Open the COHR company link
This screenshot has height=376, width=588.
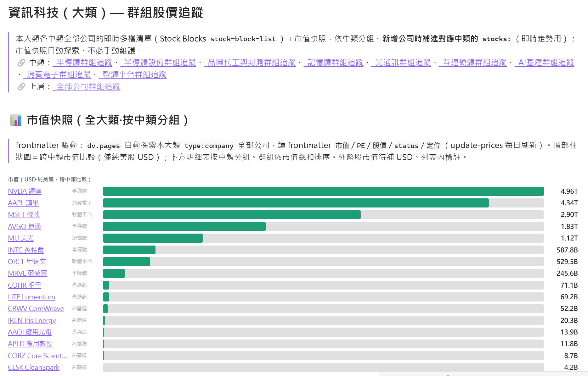coord(25,285)
